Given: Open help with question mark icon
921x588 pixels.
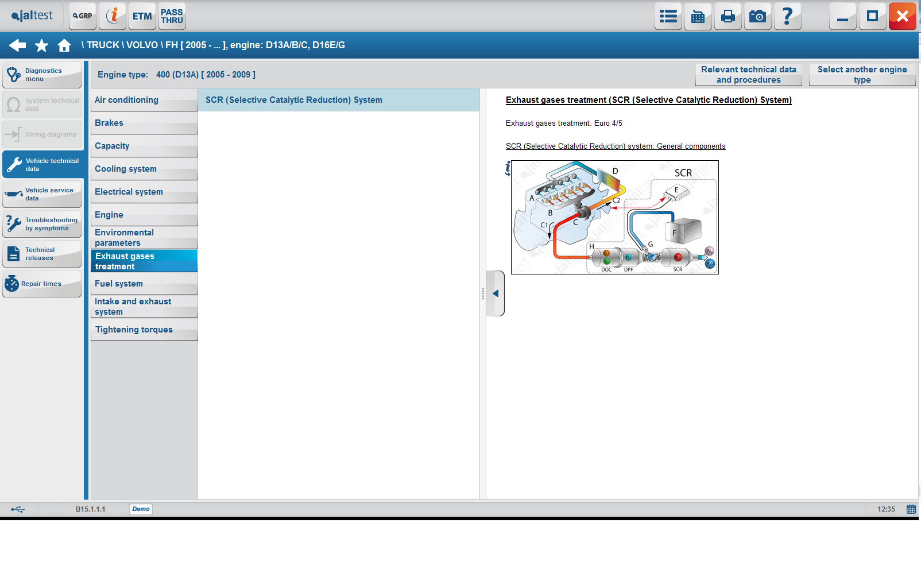Looking at the screenshot, I should (787, 16).
